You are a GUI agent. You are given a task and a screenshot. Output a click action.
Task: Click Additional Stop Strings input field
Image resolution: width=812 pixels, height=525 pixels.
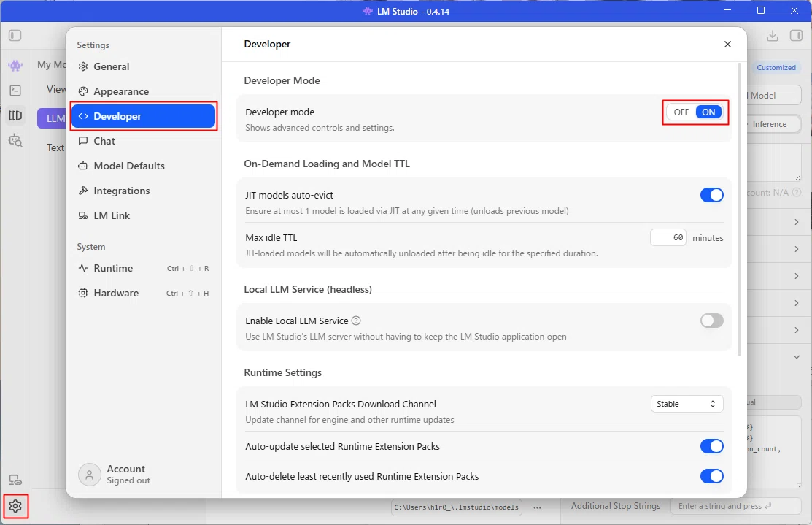tap(736, 506)
